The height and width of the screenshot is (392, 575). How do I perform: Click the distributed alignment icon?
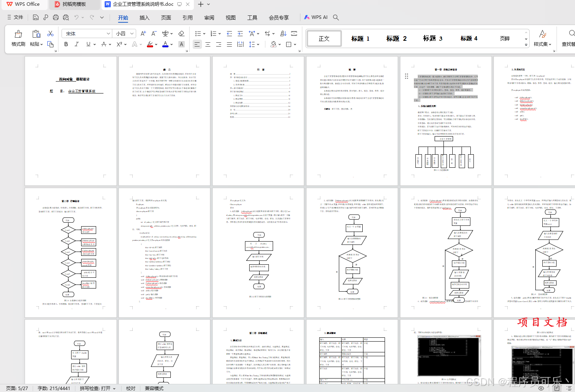point(240,44)
